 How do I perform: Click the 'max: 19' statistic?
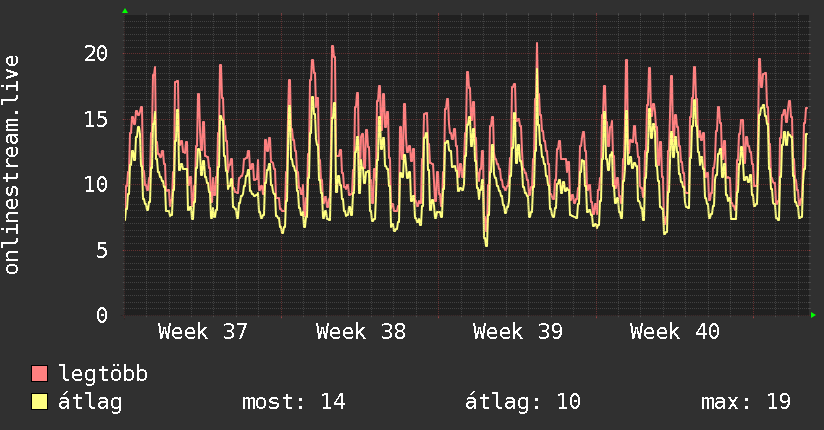pos(746,402)
